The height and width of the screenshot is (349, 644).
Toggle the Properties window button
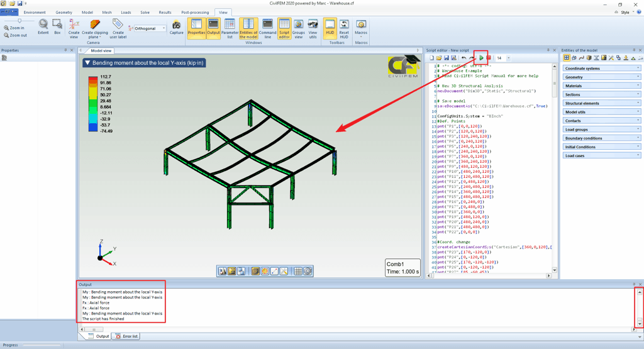pyautogui.click(x=196, y=28)
